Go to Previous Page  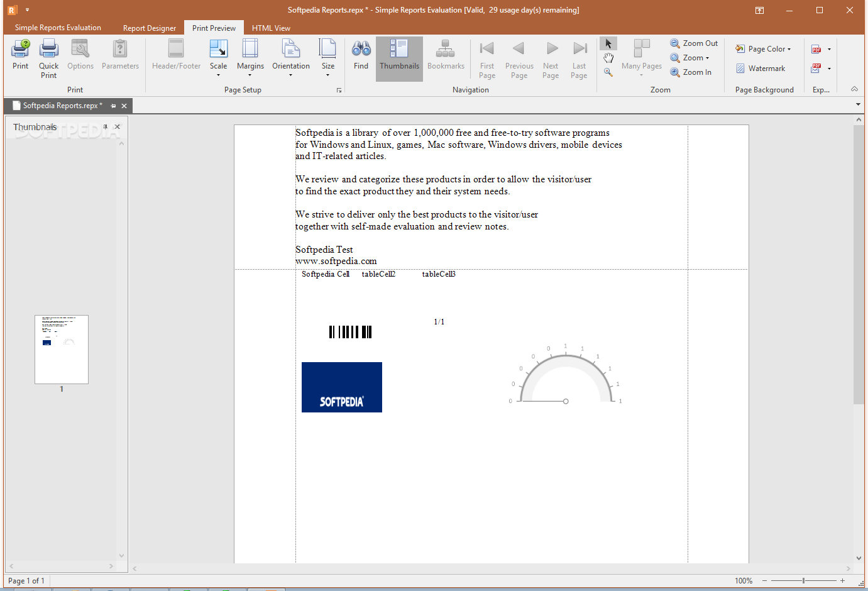point(519,58)
